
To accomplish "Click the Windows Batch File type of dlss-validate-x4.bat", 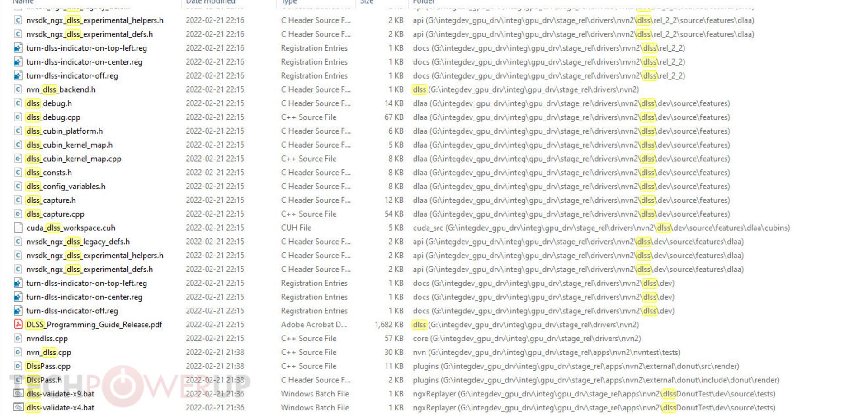I will (x=315, y=407).
